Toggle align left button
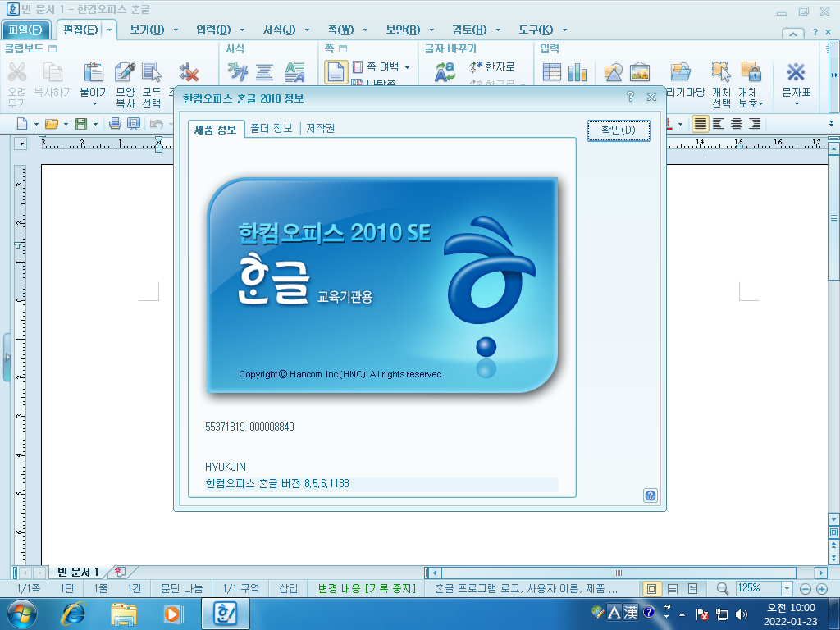 tap(719, 124)
